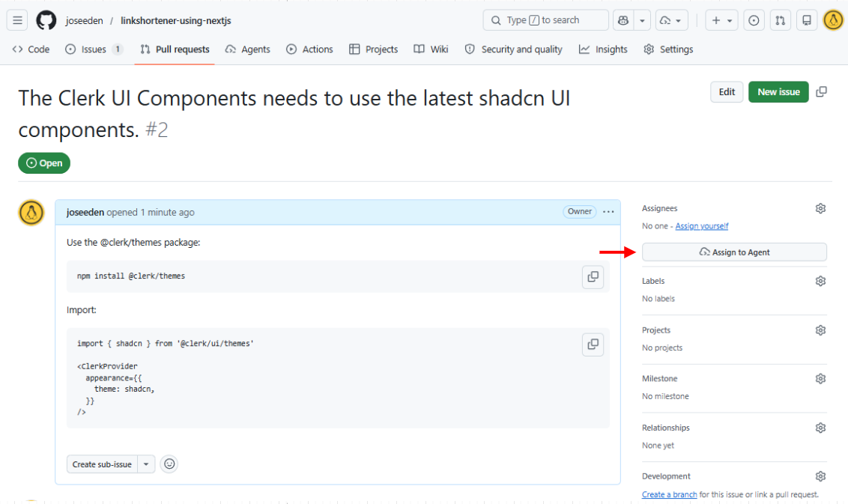Open the Labels gear settings

point(820,281)
